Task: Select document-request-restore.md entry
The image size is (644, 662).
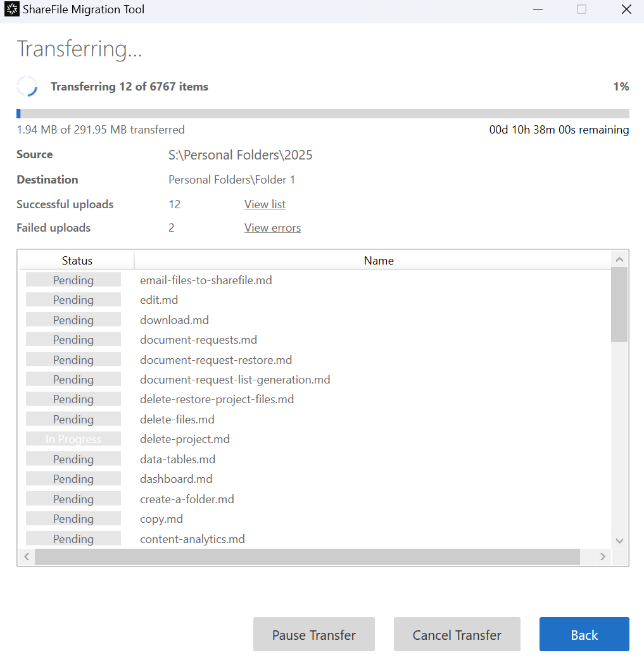Action: click(216, 359)
